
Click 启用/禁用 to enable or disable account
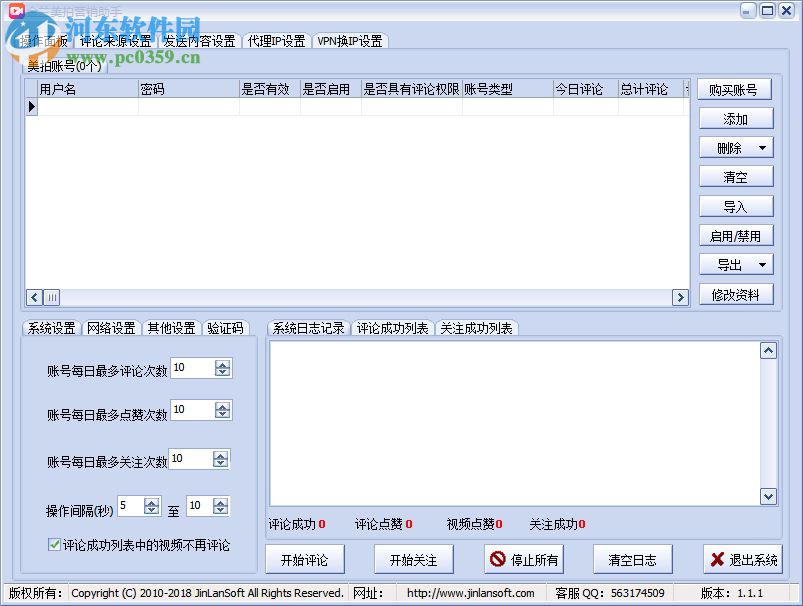pyautogui.click(x=735, y=235)
